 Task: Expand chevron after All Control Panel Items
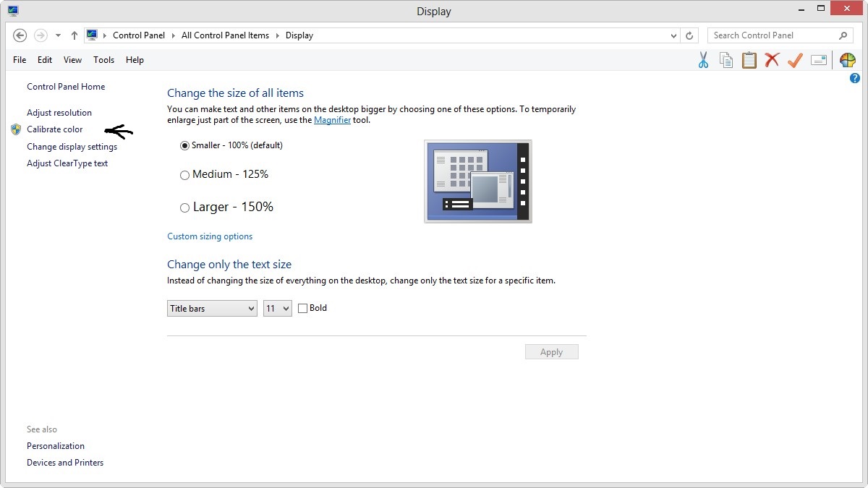pos(278,35)
